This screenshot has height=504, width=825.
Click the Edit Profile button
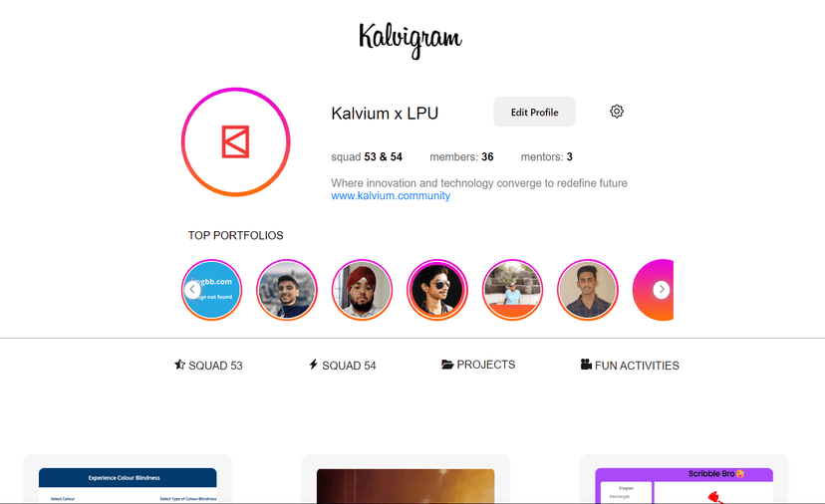pyautogui.click(x=534, y=112)
